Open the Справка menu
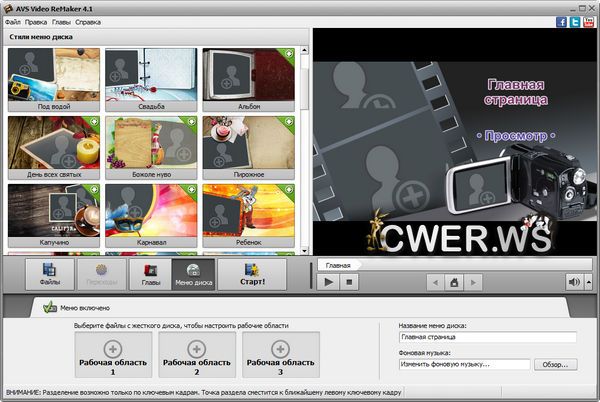 click(x=88, y=21)
